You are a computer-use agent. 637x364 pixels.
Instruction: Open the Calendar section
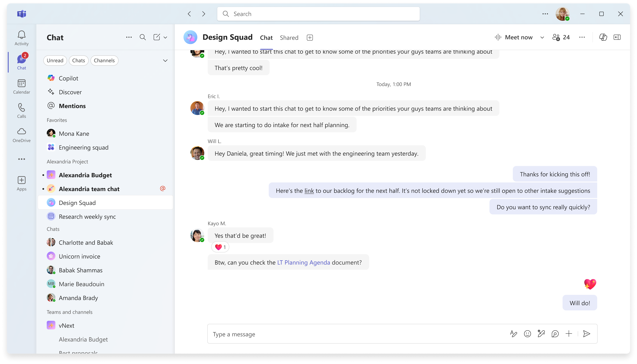click(x=21, y=86)
